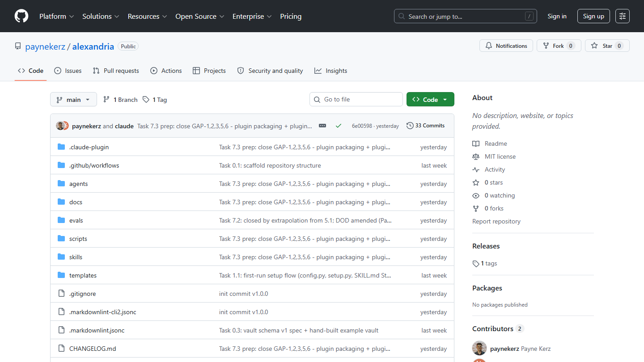Open the agents folder
Image resolution: width=644 pixels, height=362 pixels.
(79, 184)
